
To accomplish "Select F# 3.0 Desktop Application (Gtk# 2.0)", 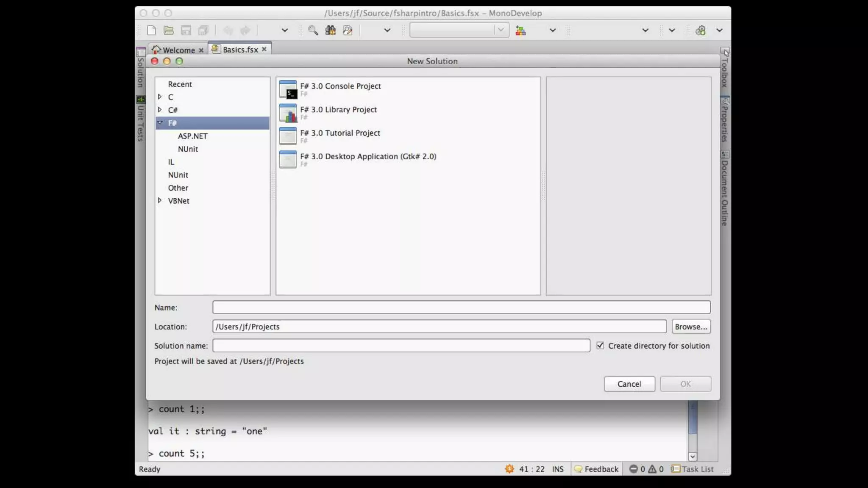I will pos(368,156).
